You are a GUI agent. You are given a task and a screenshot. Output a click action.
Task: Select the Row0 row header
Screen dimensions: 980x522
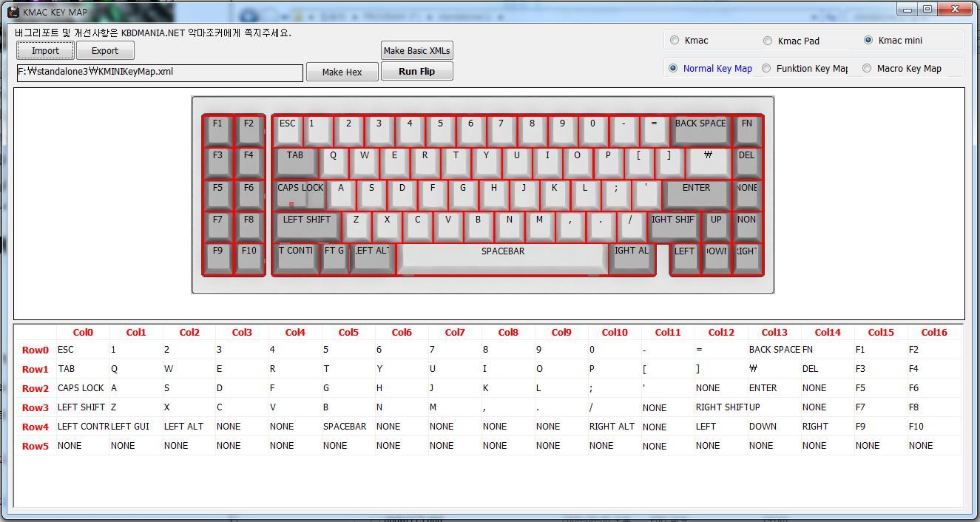pyautogui.click(x=35, y=350)
